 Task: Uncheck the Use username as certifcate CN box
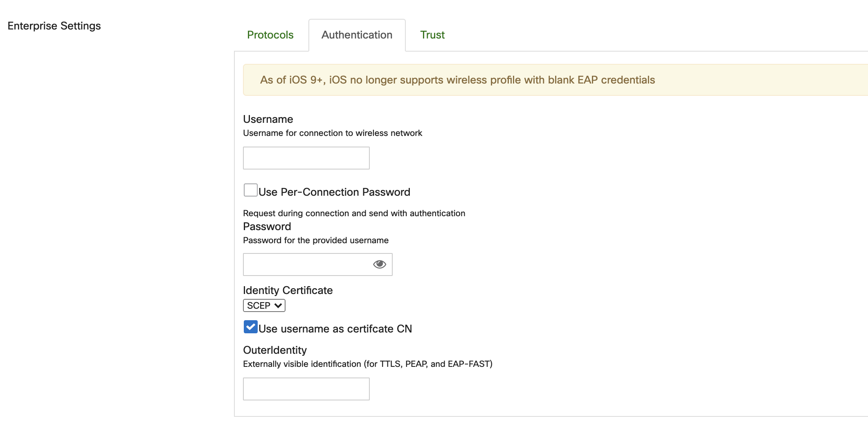tap(250, 327)
